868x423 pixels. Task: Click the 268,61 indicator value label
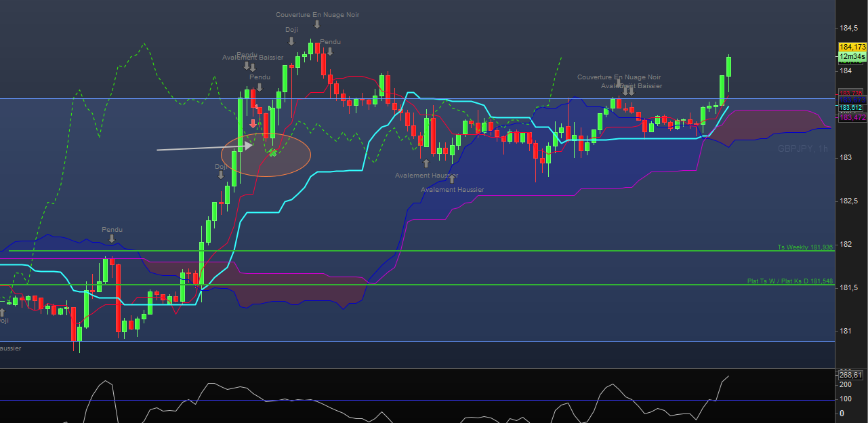850,375
